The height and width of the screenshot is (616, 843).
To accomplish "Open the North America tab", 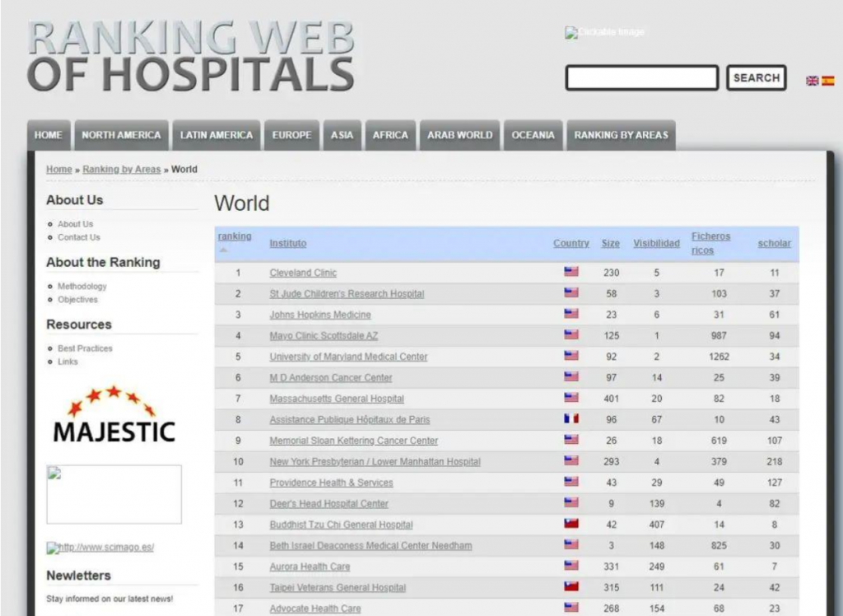I will (121, 135).
